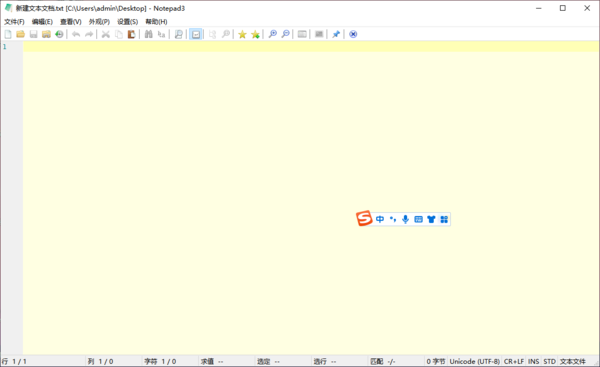Screen dimensions: 600x367
Task: Click the Redo arrow icon
Action: 89,34
